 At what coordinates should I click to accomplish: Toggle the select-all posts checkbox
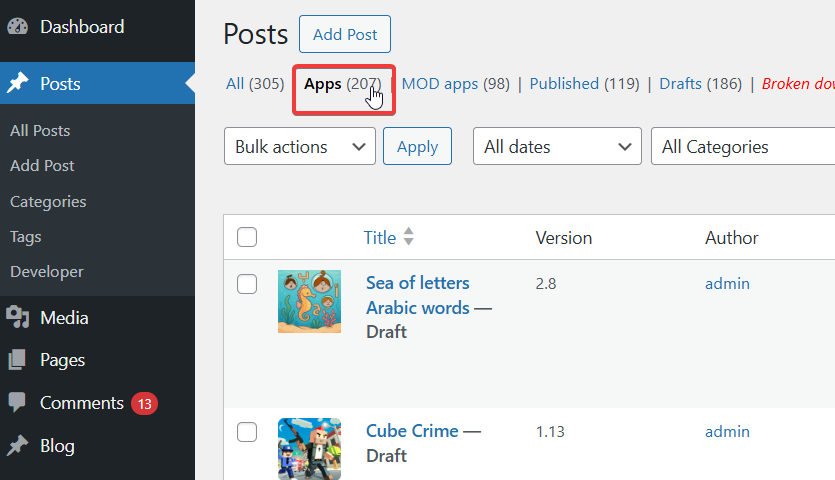tap(247, 238)
